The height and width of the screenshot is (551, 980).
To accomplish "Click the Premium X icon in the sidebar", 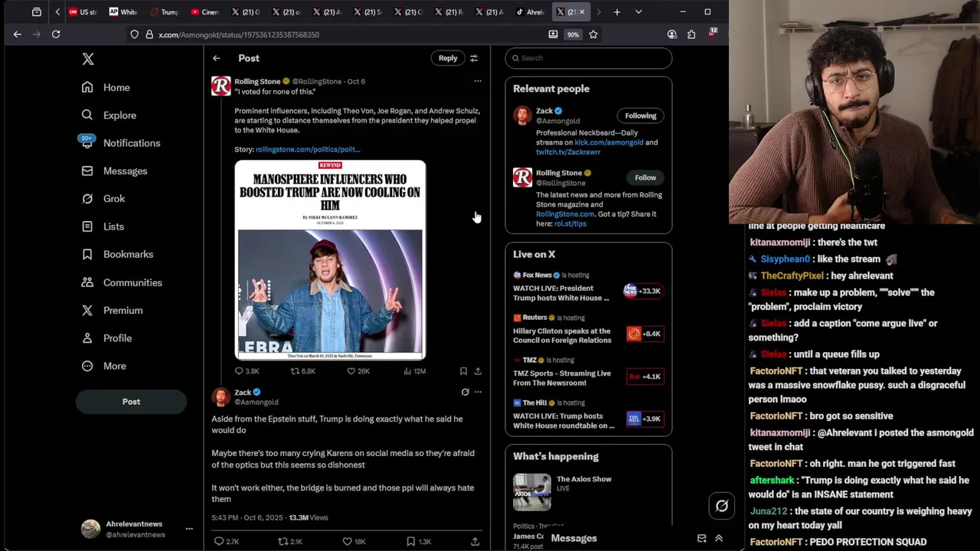I will coord(87,310).
